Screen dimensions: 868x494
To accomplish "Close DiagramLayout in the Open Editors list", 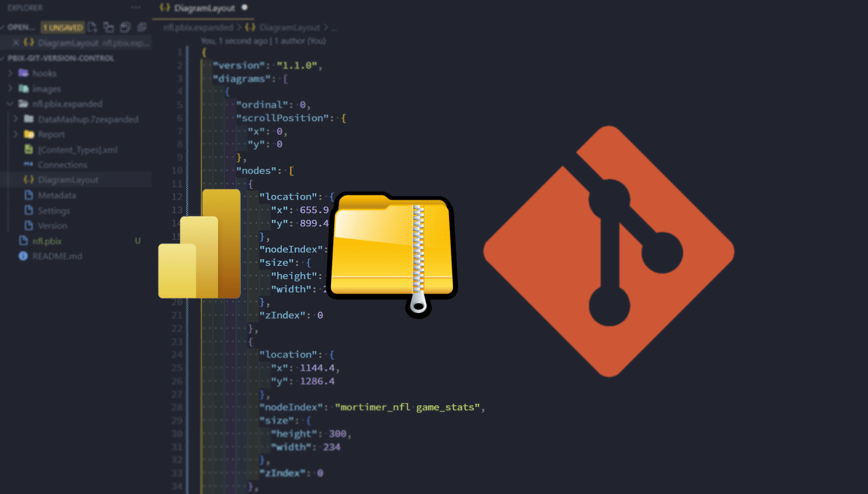I will pos(16,43).
